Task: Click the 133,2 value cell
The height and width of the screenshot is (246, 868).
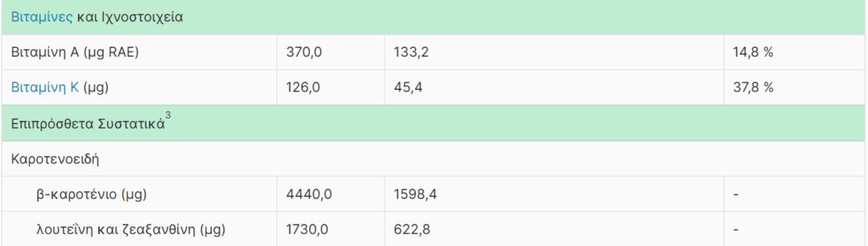Action: (x=411, y=52)
